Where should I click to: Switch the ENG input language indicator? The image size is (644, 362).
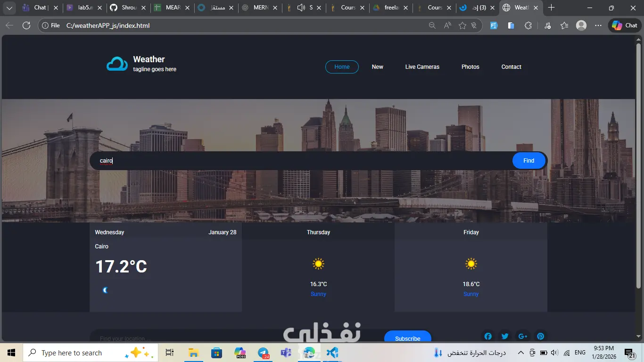pos(580,353)
